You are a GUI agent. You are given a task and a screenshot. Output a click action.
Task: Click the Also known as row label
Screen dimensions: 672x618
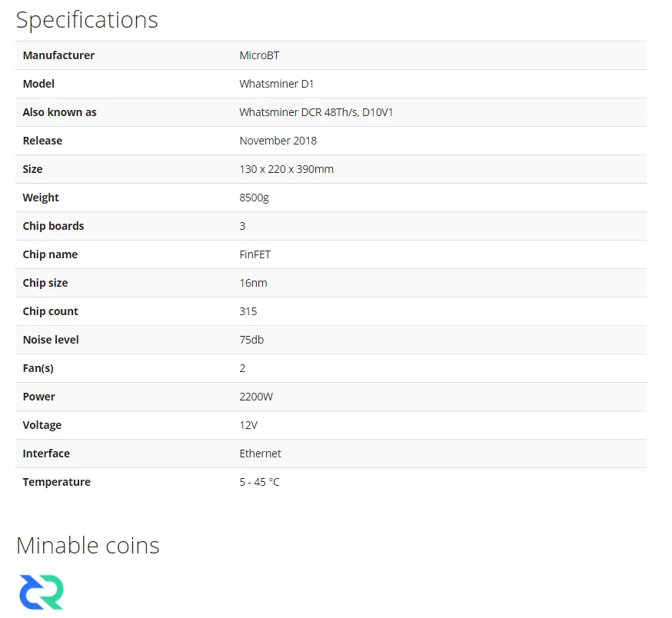59,112
